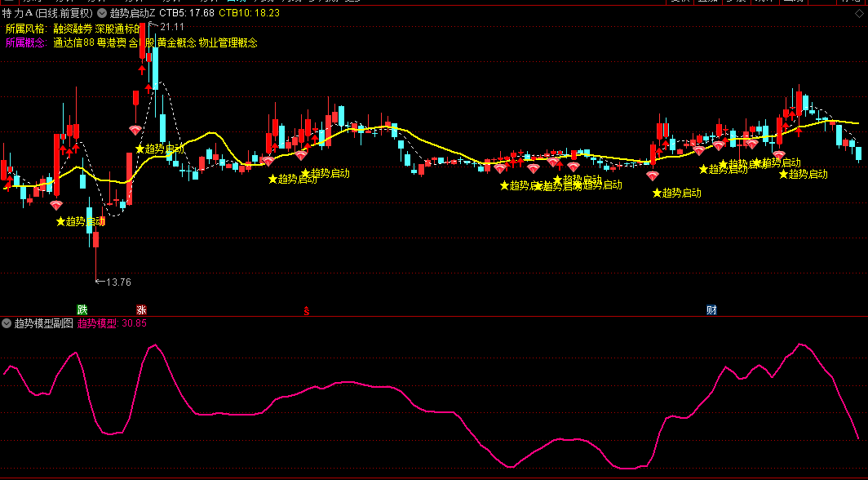Click the magenta 所属概念 label

pos(26,42)
